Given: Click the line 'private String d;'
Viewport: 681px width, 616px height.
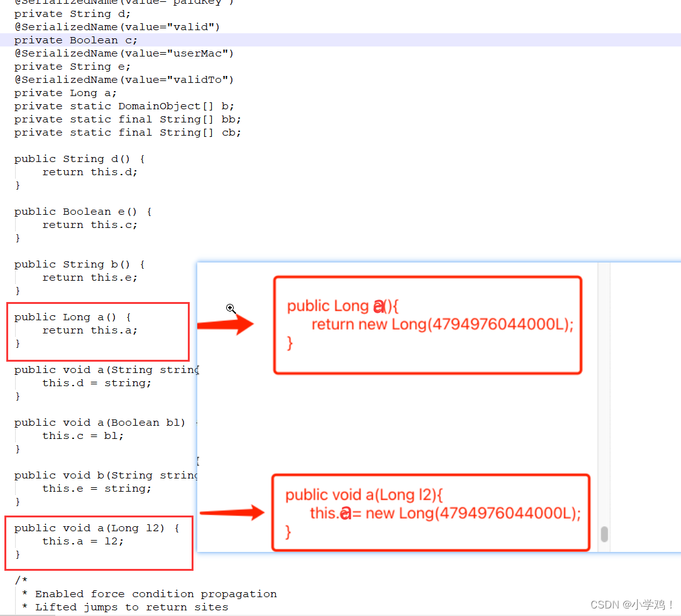Looking at the screenshot, I should [72, 14].
